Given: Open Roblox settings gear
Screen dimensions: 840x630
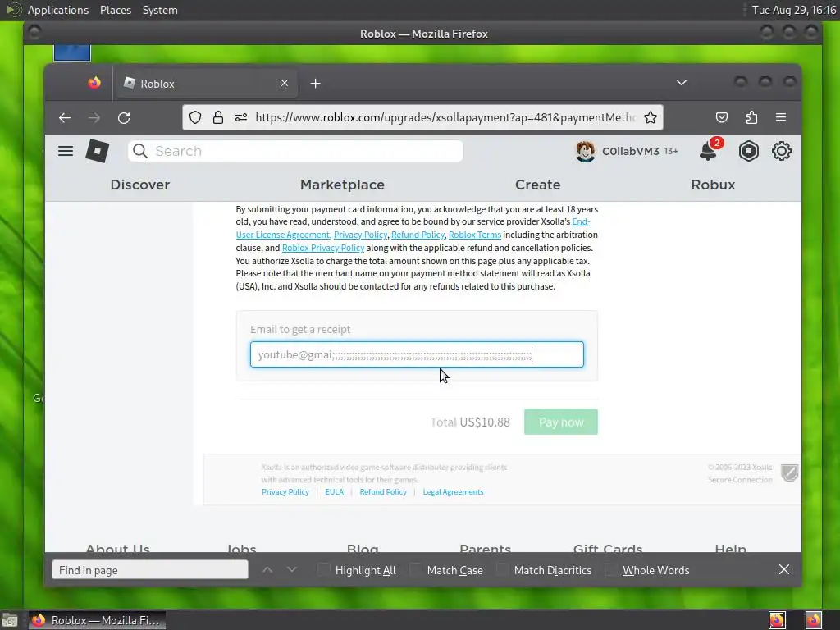Looking at the screenshot, I should pos(782,151).
